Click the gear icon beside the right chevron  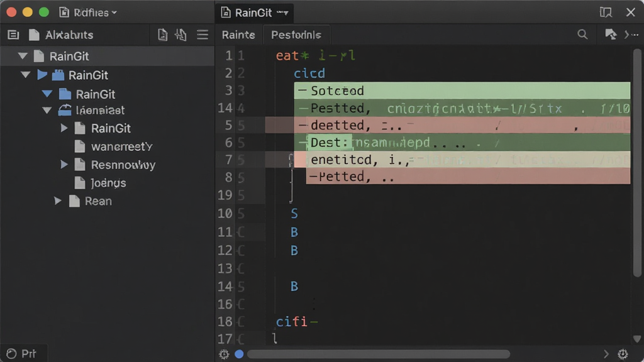[623, 354]
